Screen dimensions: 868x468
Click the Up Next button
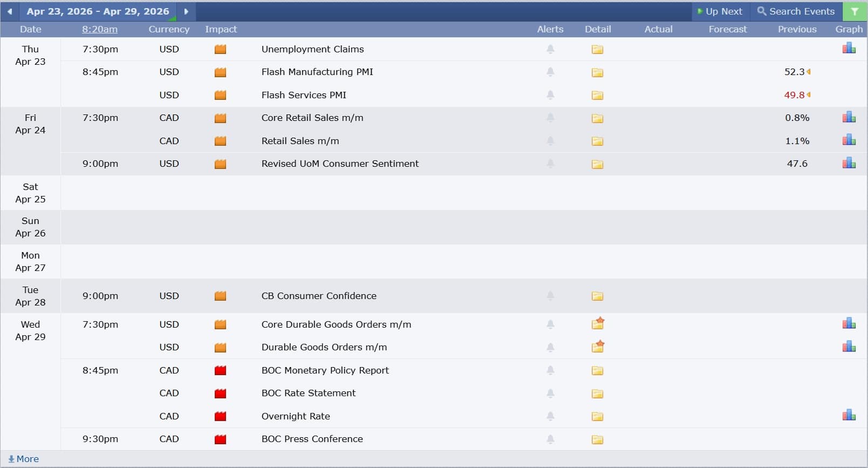pos(720,11)
